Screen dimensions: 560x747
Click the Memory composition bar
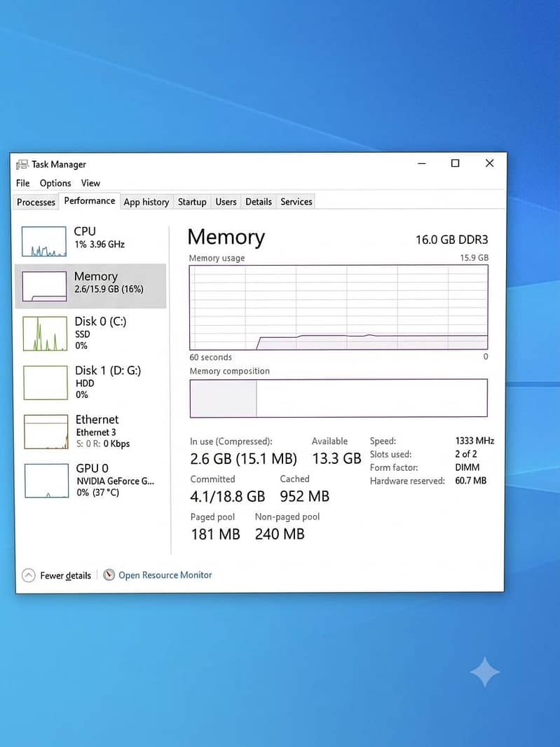coord(339,398)
